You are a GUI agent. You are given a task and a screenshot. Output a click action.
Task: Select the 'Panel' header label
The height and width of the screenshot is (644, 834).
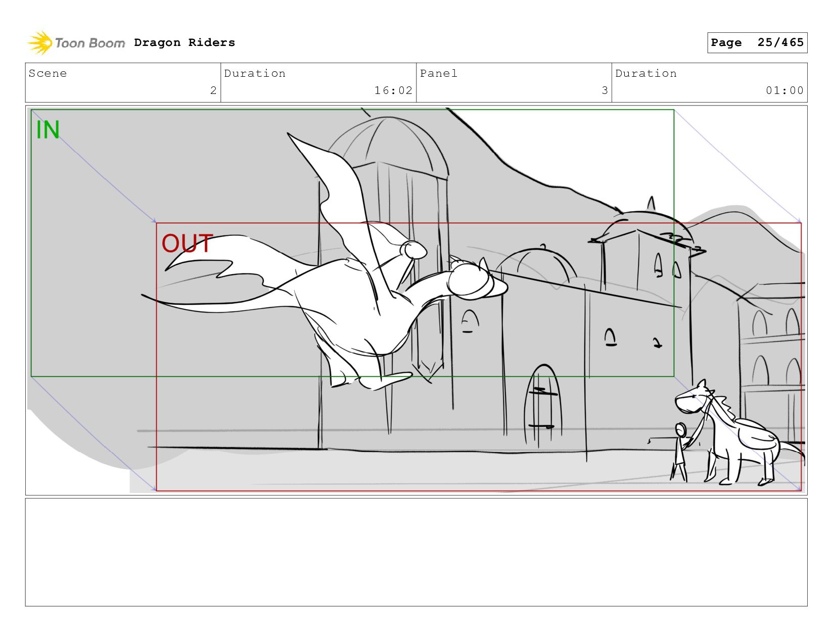tap(438, 73)
